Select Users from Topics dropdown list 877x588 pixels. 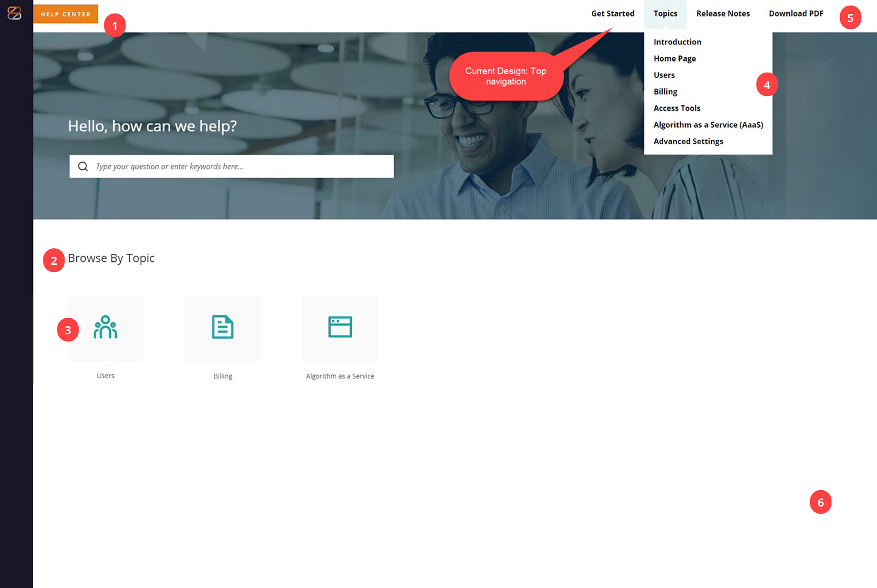click(664, 75)
